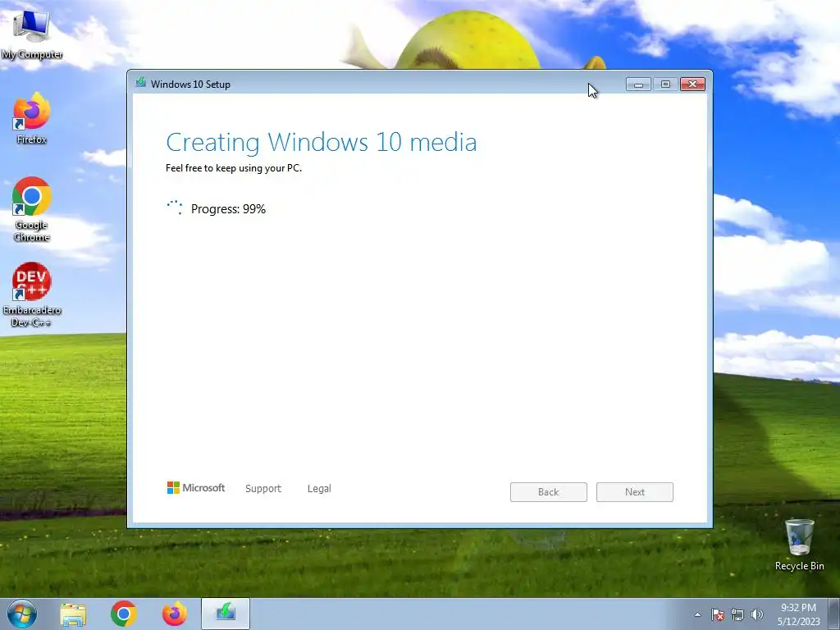Click Show desktop strip at taskbar end
This screenshot has width=840, height=630.
coord(833,614)
